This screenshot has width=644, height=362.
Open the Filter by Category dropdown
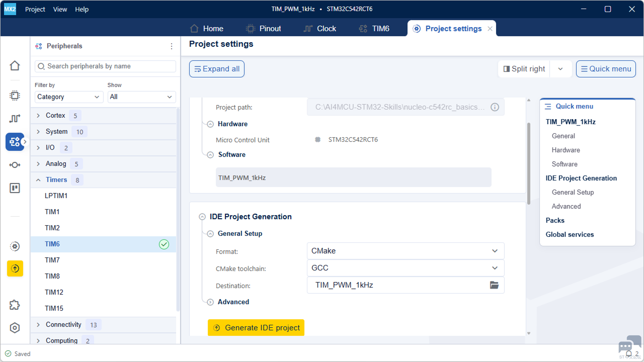(69, 97)
